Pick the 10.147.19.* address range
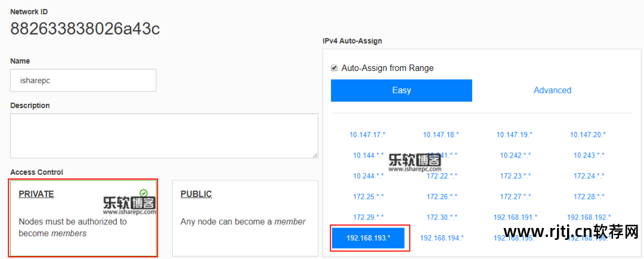This screenshot has width=644, height=259. point(515,135)
